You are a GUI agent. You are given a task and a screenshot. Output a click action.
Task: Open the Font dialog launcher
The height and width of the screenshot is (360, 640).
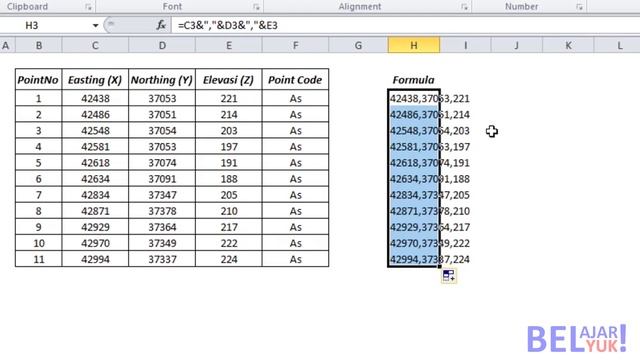[x=256, y=7]
